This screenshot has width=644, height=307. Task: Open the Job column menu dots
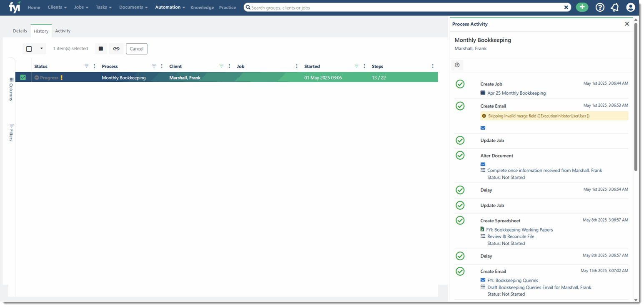tap(297, 66)
